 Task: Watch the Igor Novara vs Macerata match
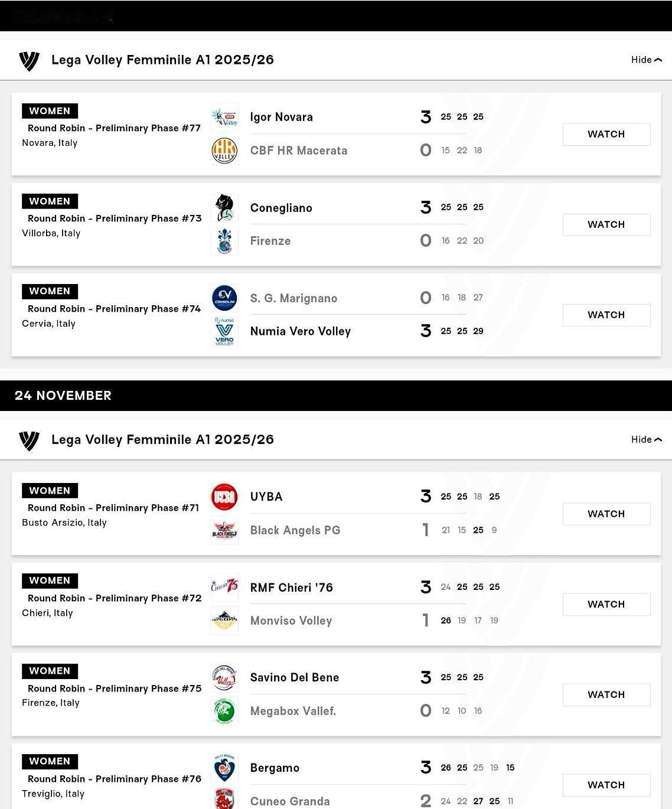click(x=606, y=134)
